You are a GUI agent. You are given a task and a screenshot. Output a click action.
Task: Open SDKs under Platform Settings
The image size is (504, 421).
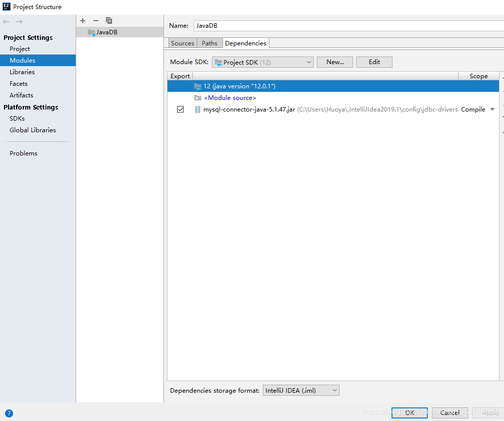click(17, 118)
